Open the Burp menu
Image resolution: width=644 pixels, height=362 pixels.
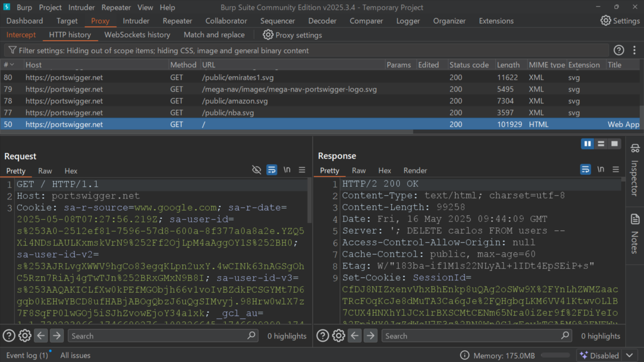pyautogui.click(x=24, y=8)
